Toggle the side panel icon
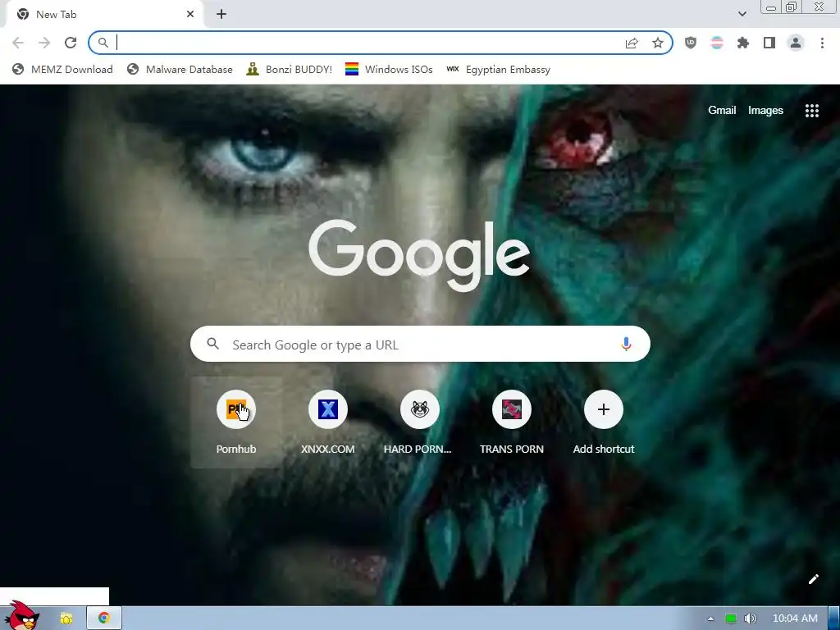The height and width of the screenshot is (630, 840). pos(769,43)
